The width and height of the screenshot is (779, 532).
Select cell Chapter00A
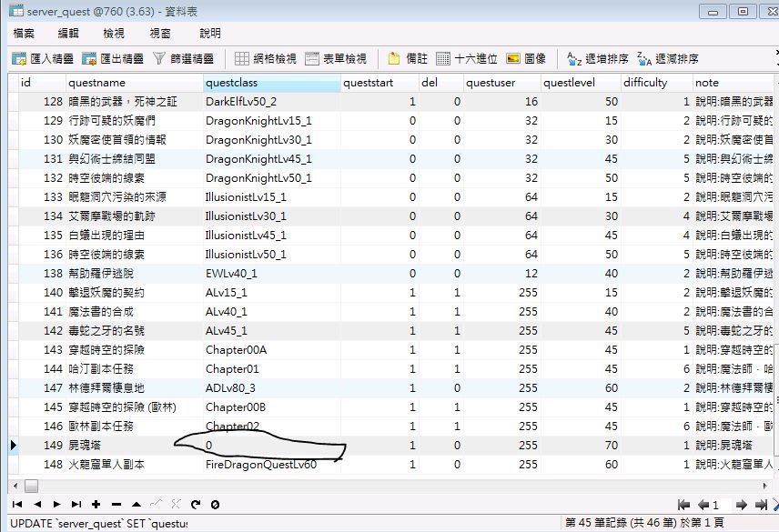[271, 350]
